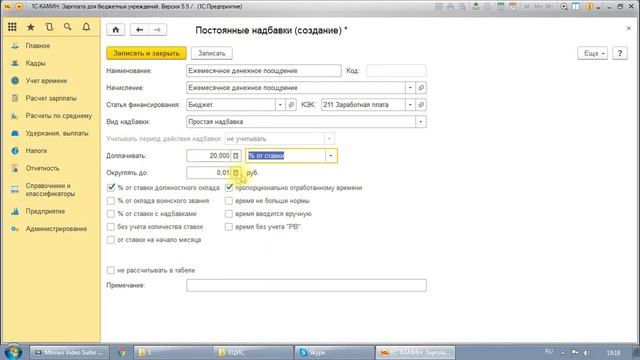Check % от ставки с надбавками

(x=111, y=214)
